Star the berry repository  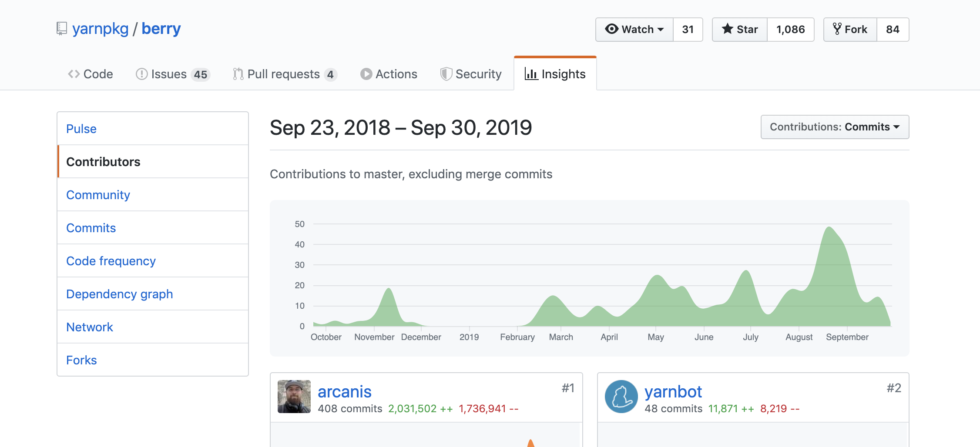740,30
